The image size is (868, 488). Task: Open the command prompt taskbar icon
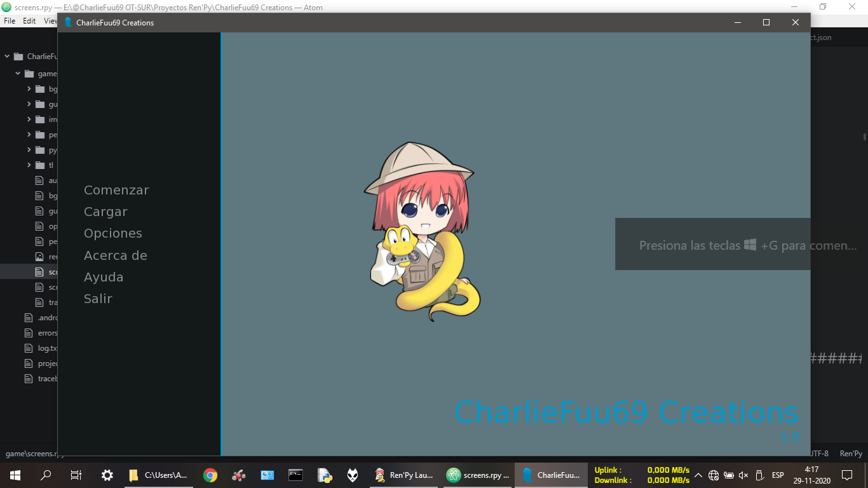[x=295, y=475]
